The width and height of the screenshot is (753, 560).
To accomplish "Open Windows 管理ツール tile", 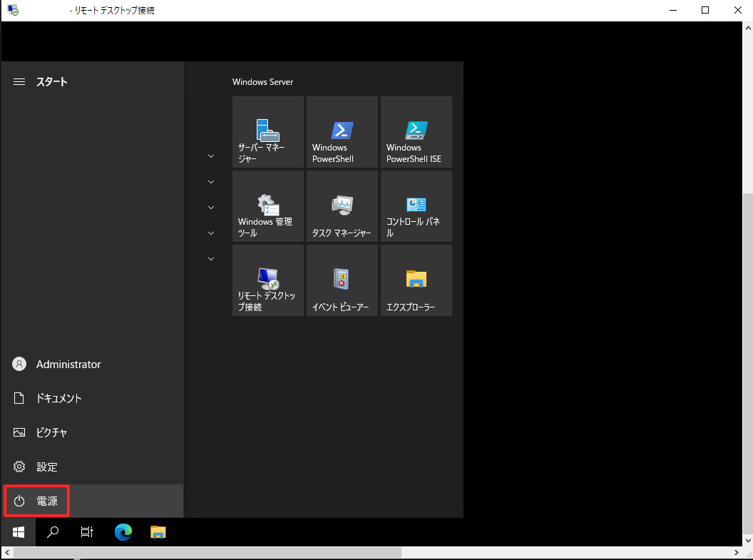I will [x=268, y=206].
